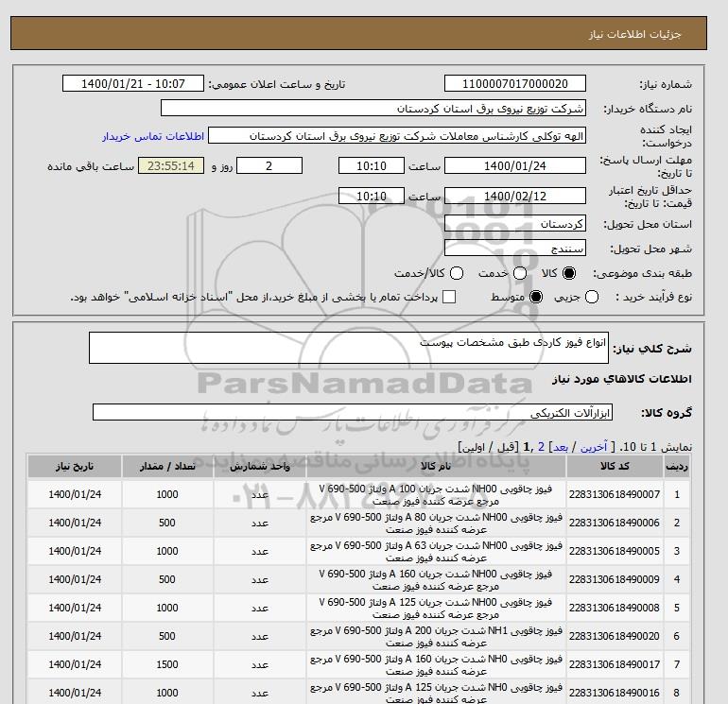
Task: Click product code 228313061849016
Action: [x=615, y=693]
